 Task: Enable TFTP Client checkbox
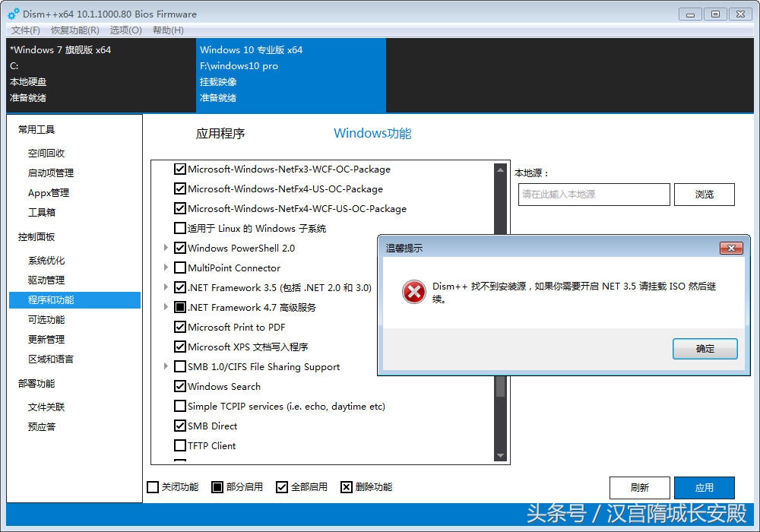click(x=180, y=445)
